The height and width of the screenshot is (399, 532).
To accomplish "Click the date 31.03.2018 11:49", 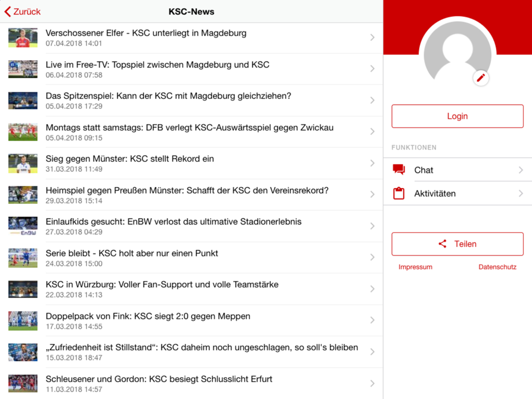I will pyautogui.click(x=73, y=169).
